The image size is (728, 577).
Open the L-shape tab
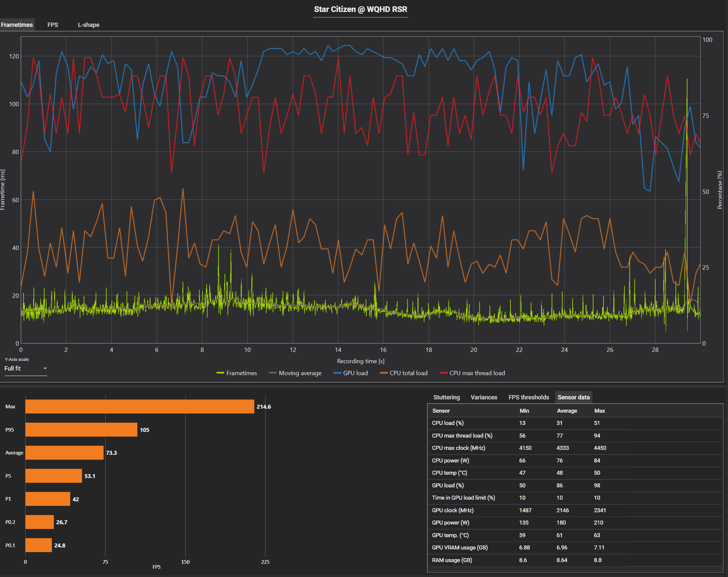coord(88,25)
